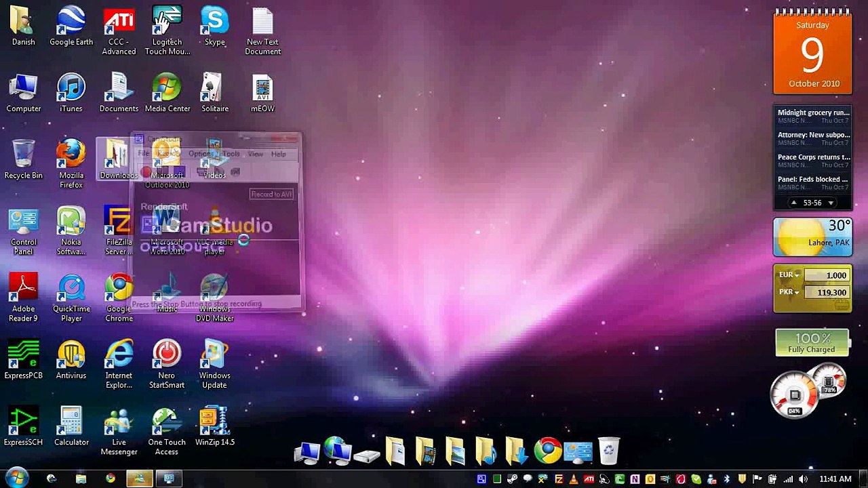This screenshot has width=868, height=488.
Task: Launch the Antivirus desktop shortcut
Action: [71, 361]
